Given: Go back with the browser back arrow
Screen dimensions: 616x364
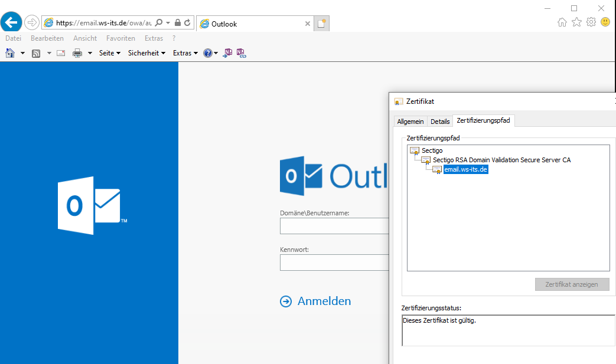Looking at the screenshot, I should [11, 22].
